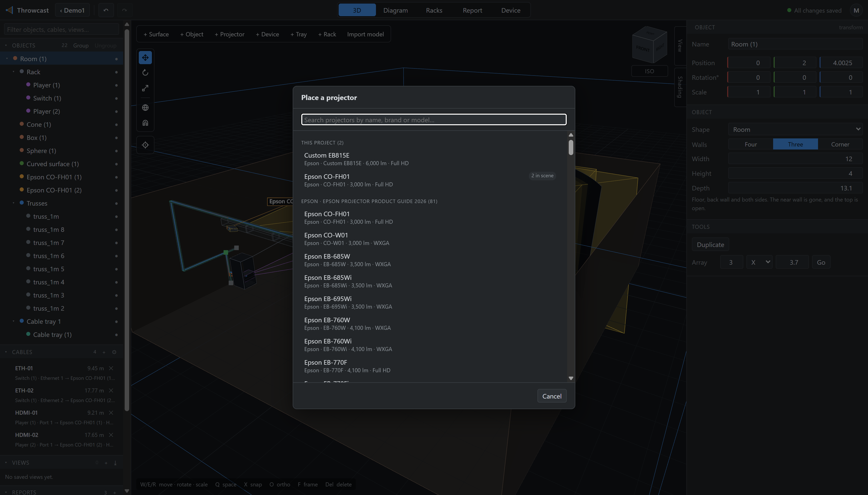Click the + Surface button
The height and width of the screenshot is (495, 868).
(x=156, y=34)
